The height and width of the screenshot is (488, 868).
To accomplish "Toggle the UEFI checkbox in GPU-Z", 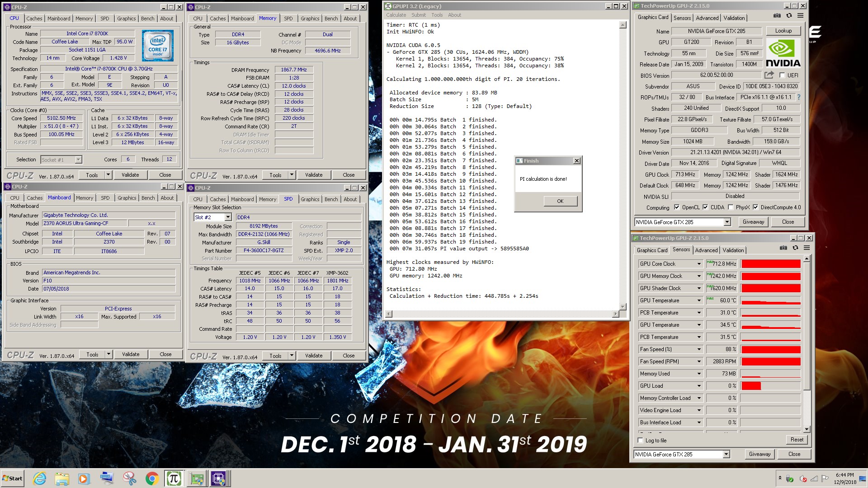I will 782,75.
